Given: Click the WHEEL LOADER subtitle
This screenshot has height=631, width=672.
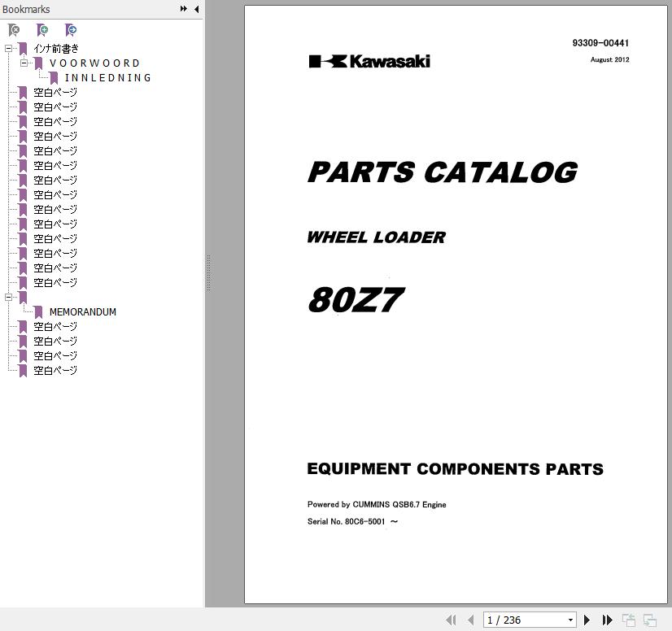Looking at the screenshot, I should tap(377, 237).
